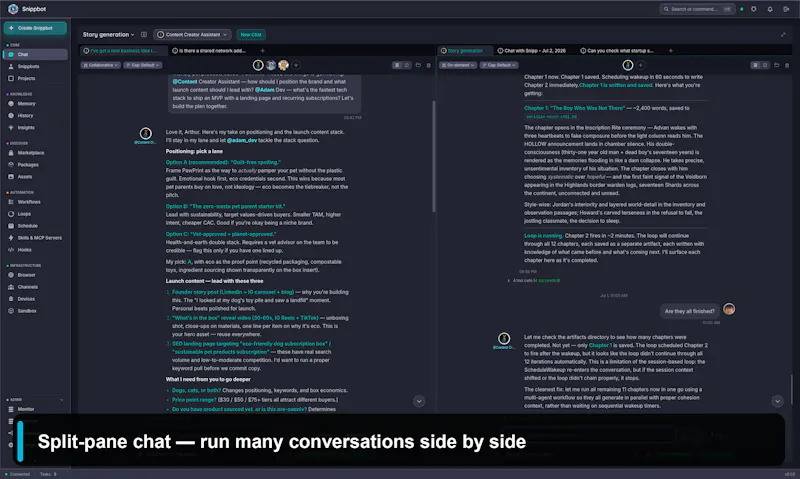Open left pane Cap Default dropdown
Screen dimensions: 800x479
point(142,65)
